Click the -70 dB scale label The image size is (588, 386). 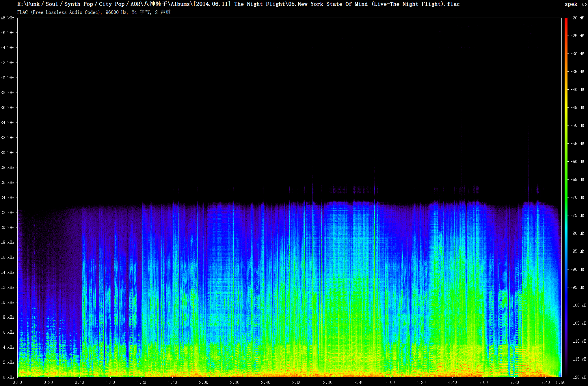click(x=577, y=197)
